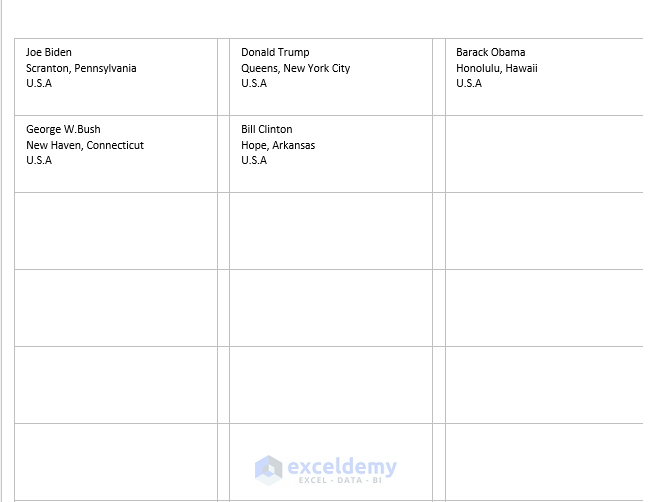Click empty cell directly below Bill Clinton label
Screen dimensions: 652x502
tap(331, 231)
